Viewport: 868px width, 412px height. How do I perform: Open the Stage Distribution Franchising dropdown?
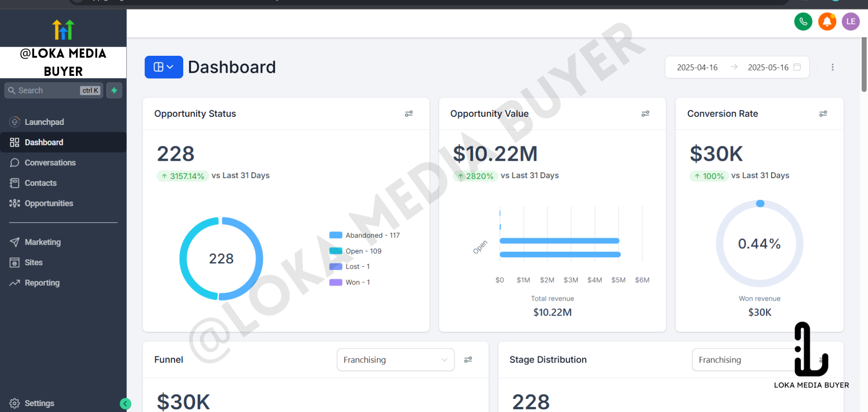click(745, 360)
